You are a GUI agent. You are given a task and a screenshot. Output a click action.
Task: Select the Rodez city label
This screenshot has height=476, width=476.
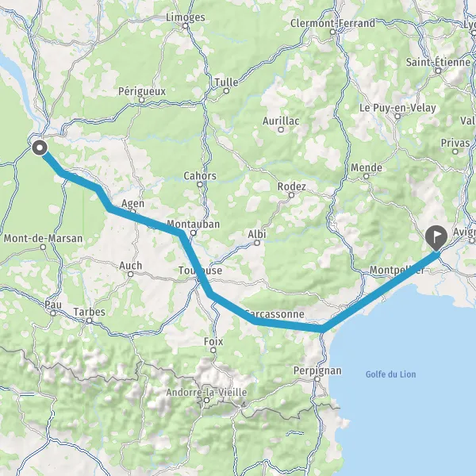[291, 186]
